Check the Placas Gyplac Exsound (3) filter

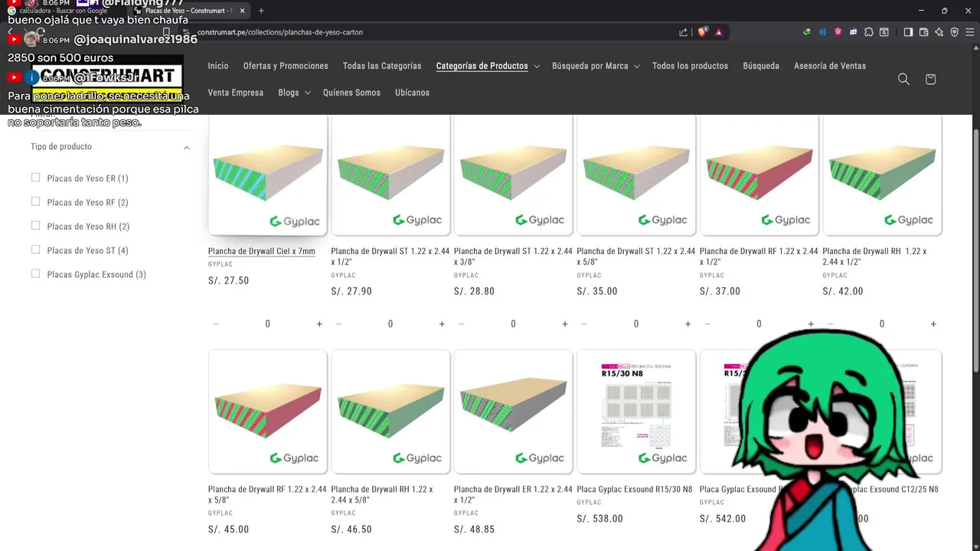pos(35,273)
